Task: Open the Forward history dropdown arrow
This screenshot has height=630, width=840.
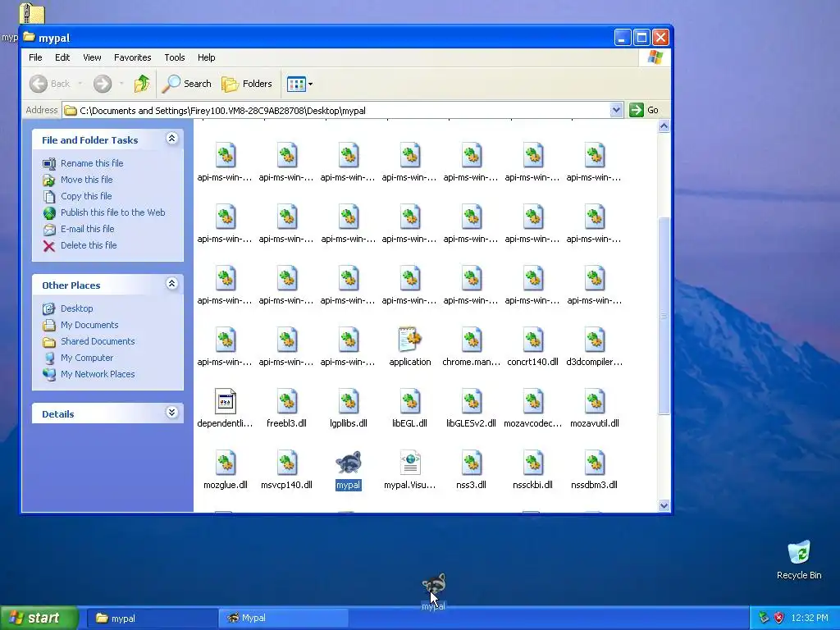Action: click(121, 84)
